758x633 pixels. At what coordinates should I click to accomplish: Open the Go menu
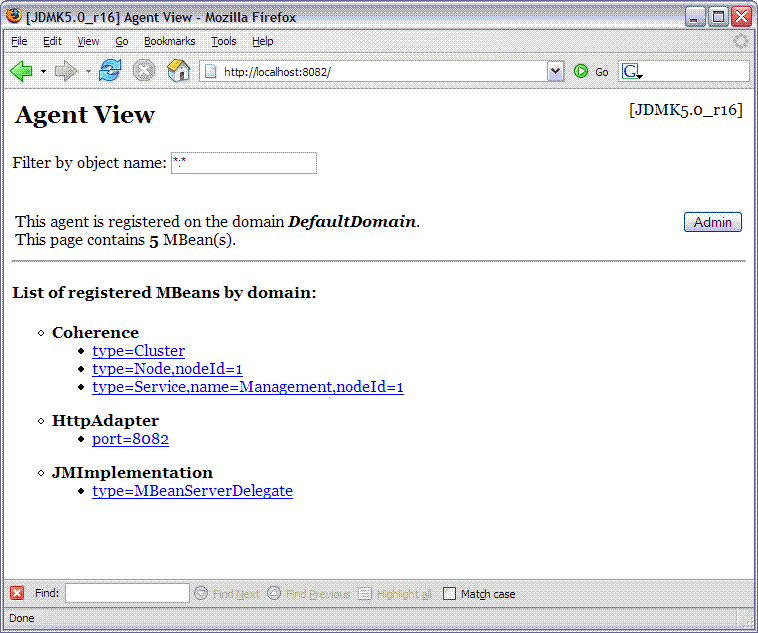click(x=121, y=42)
